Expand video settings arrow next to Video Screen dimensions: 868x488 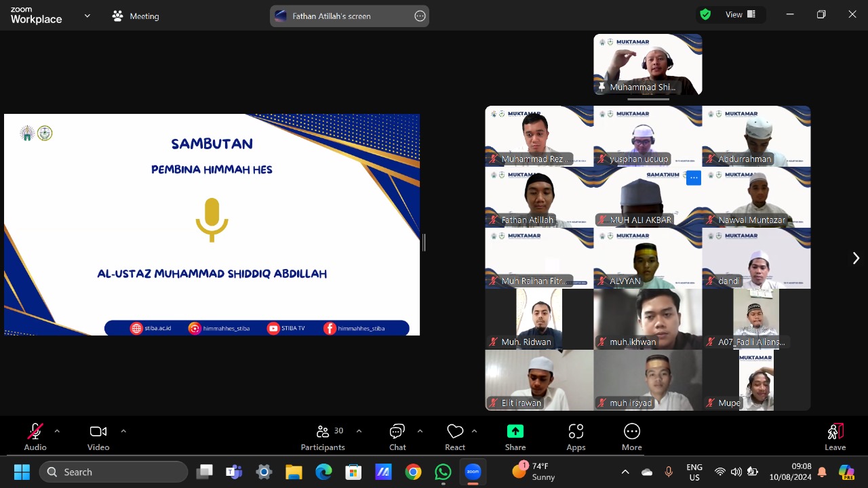coord(123,431)
